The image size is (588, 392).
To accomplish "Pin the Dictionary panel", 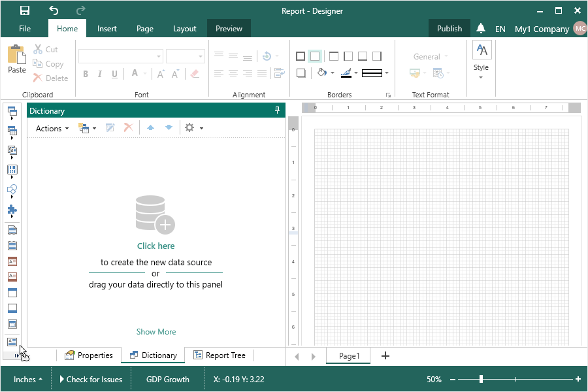I will (278, 110).
